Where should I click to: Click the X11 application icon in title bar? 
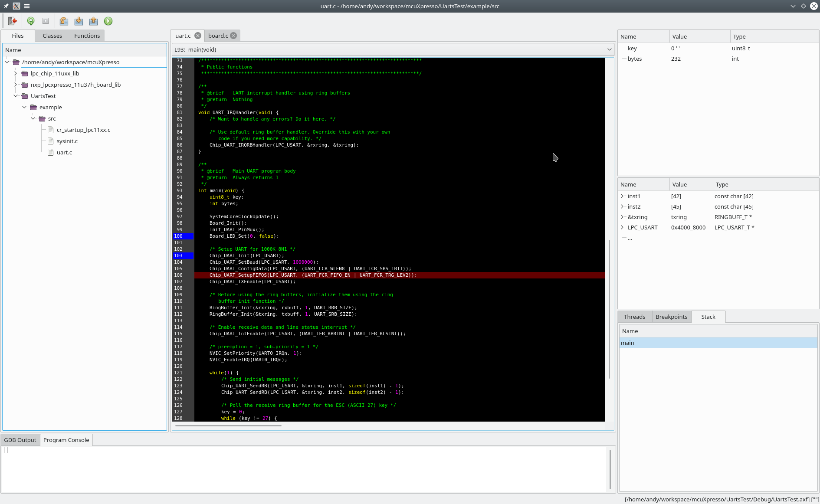click(16, 6)
